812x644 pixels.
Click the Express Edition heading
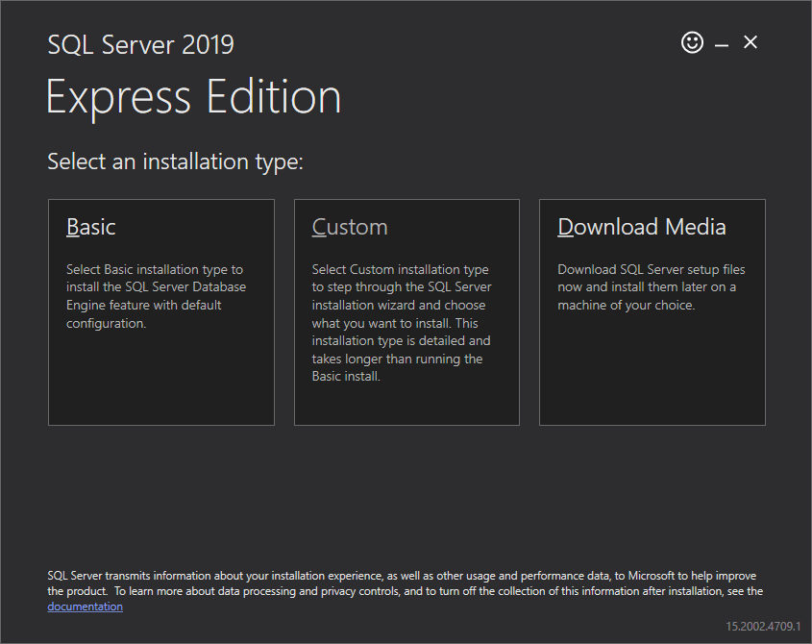point(193,96)
